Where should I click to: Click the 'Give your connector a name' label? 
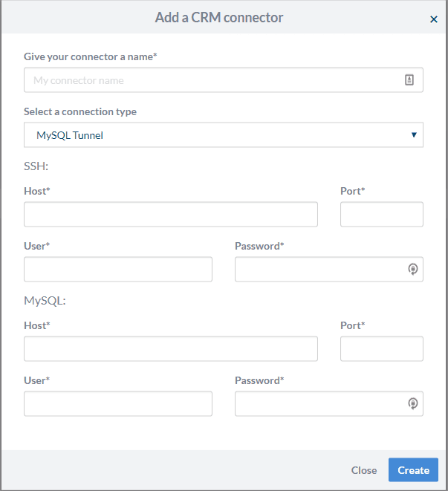pyautogui.click(x=90, y=56)
